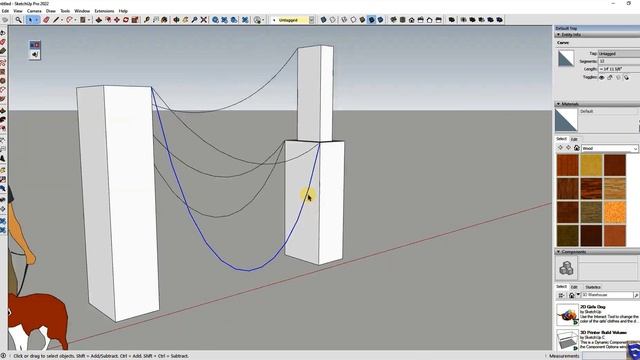Select the Push/Pull tool icon
The height and width of the screenshot is (360, 640).
pos(99,20)
